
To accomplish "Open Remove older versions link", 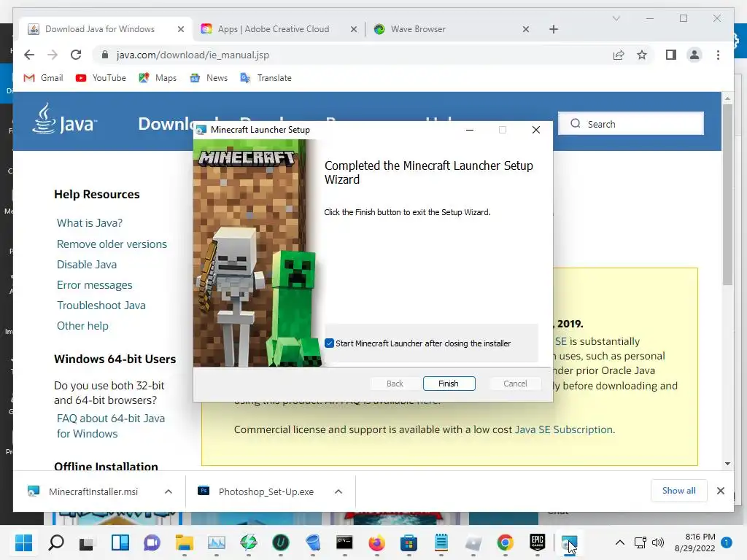I will (112, 244).
